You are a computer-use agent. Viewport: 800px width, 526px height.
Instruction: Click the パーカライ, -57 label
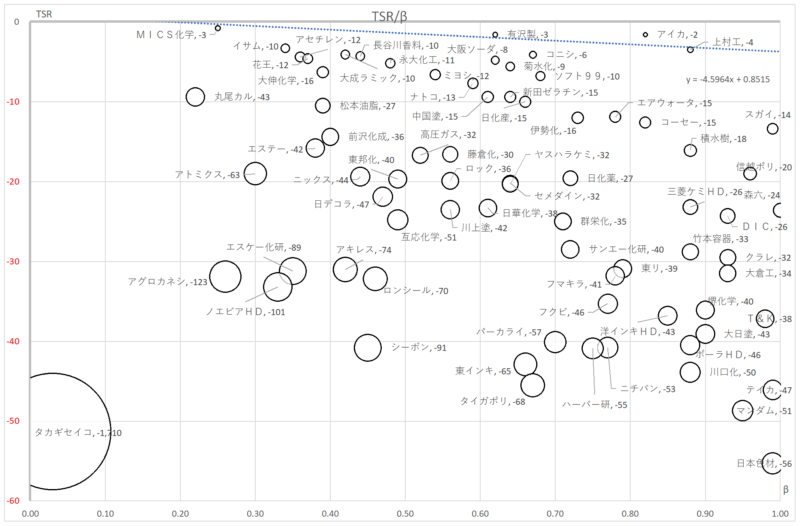(x=509, y=332)
